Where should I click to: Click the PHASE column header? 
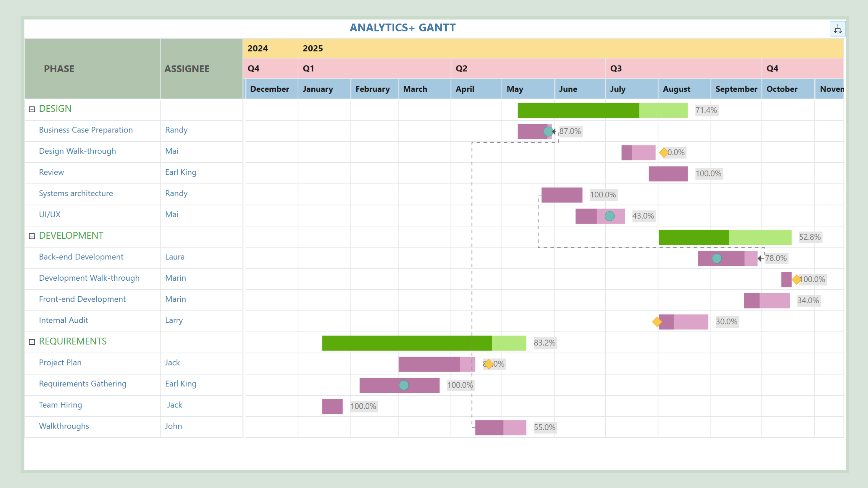pyautogui.click(x=59, y=69)
